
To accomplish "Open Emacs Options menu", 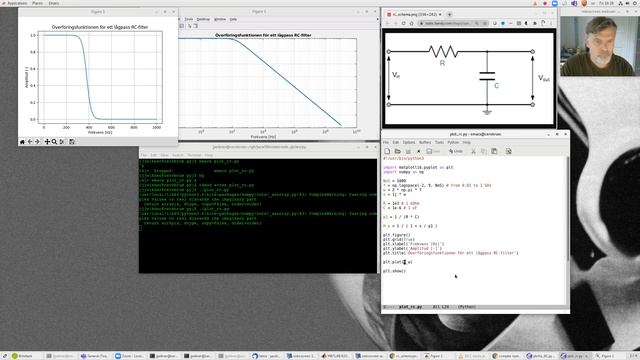I will 409,142.
